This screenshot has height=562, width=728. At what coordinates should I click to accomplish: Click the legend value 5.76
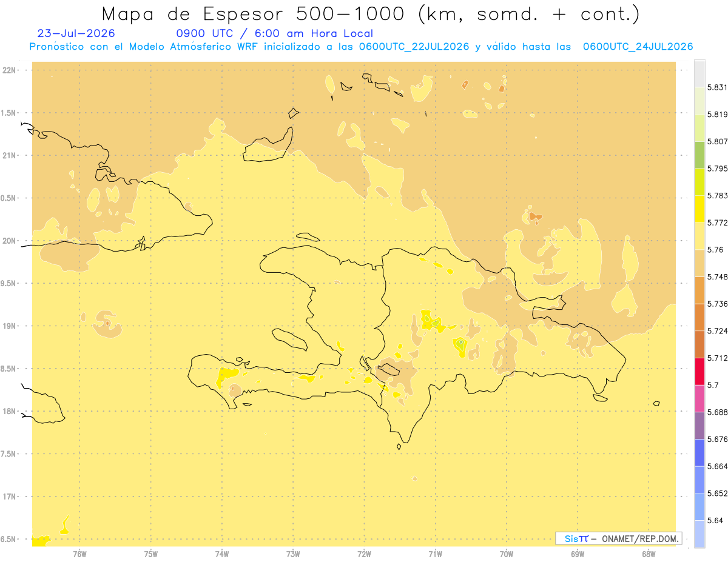click(x=715, y=250)
